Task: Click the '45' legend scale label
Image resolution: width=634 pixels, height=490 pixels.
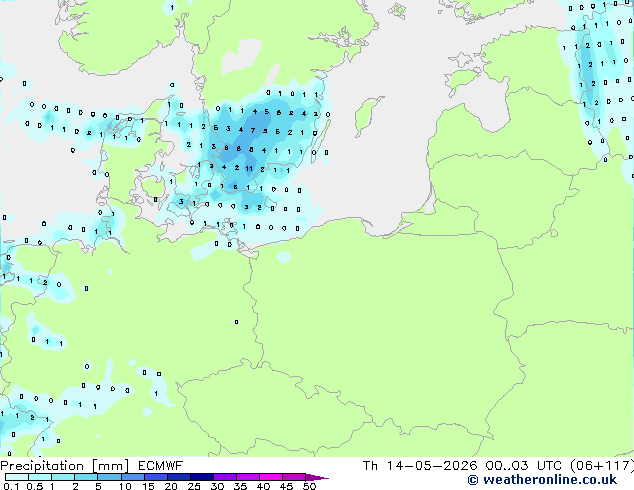Action: tap(286, 486)
